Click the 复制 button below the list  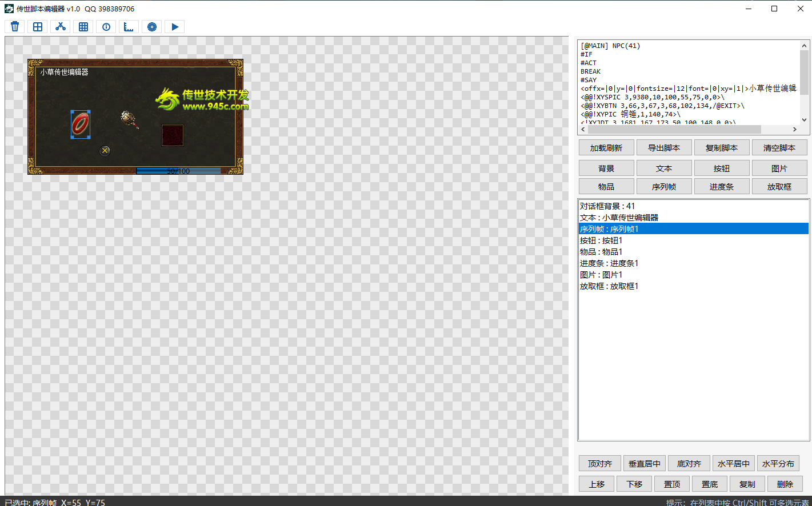747,484
